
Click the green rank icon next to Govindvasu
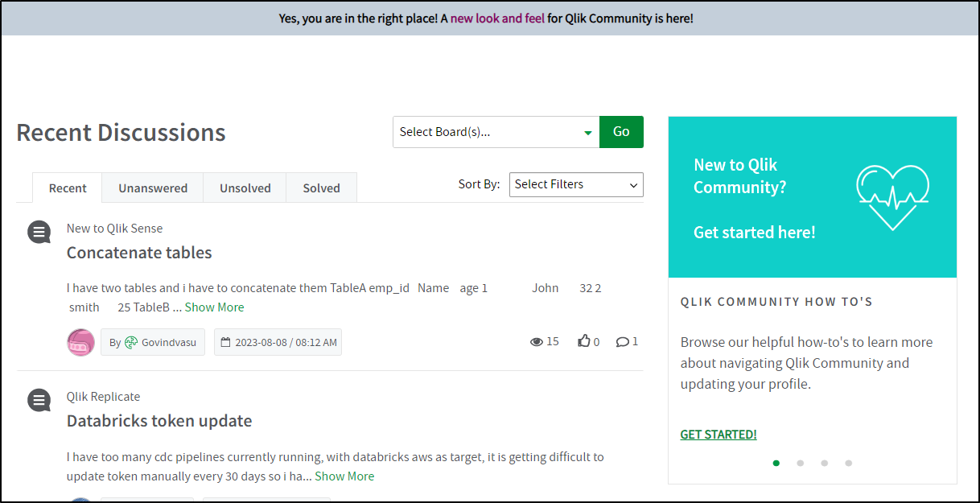[131, 342]
